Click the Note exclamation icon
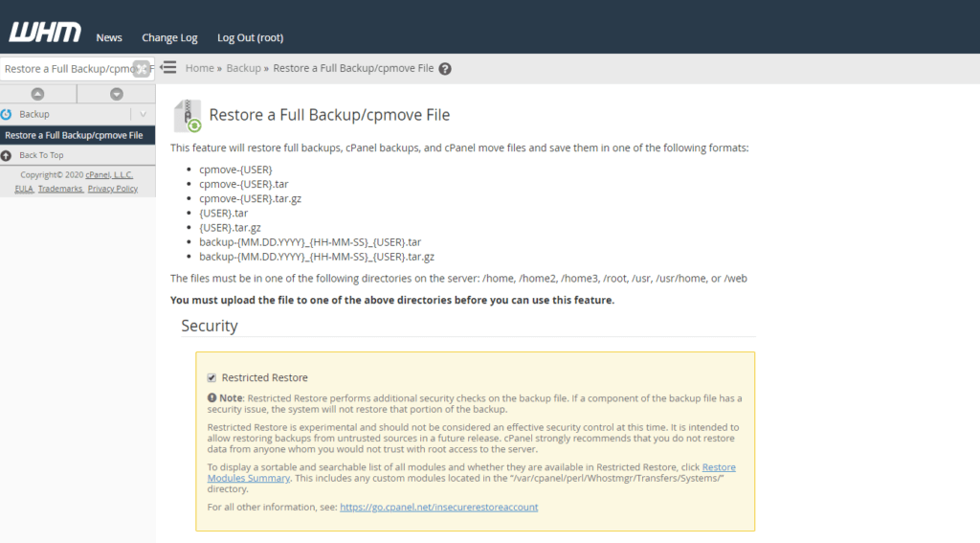This screenshot has height=543, width=980. [x=212, y=397]
